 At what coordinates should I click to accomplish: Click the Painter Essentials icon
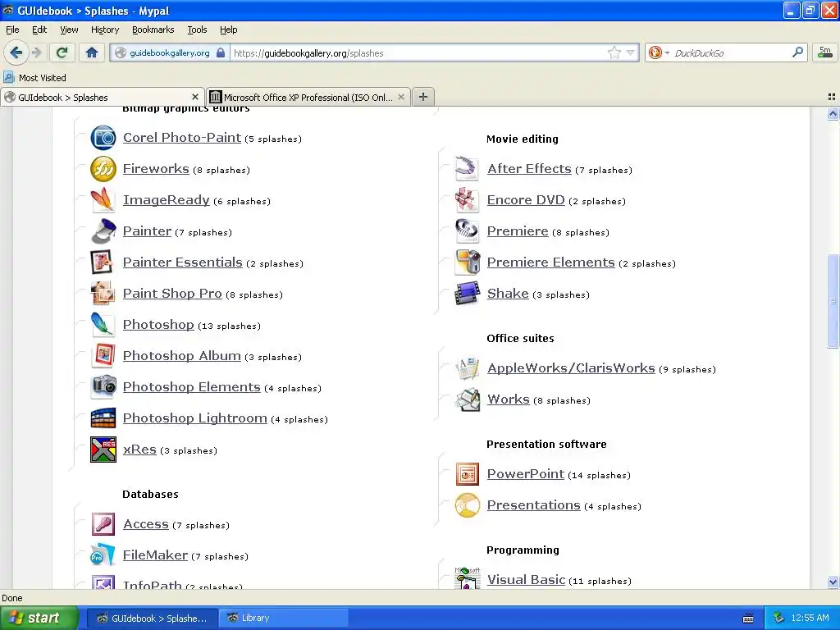pyautogui.click(x=103, y=262)
